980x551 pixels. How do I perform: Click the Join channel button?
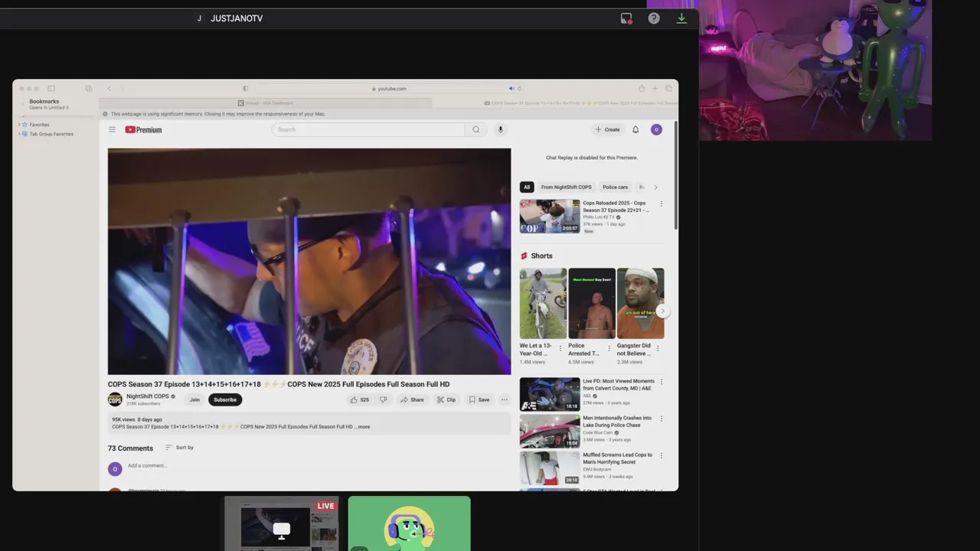coord(194,399)
